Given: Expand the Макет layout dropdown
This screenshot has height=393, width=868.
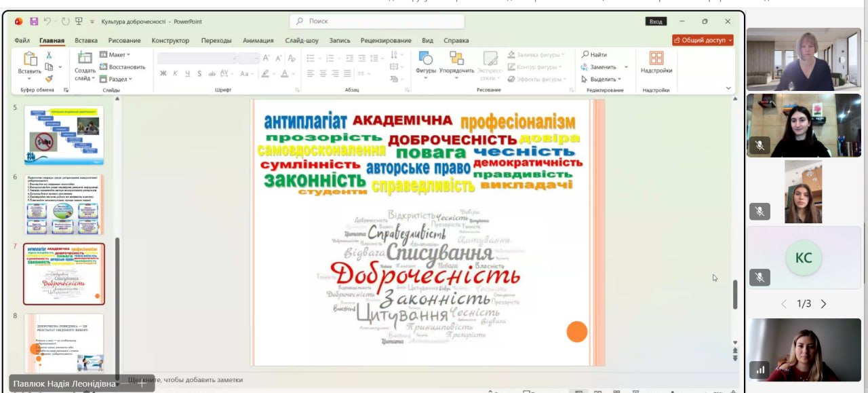Looking at the screenshot, I should pos(115,54).
